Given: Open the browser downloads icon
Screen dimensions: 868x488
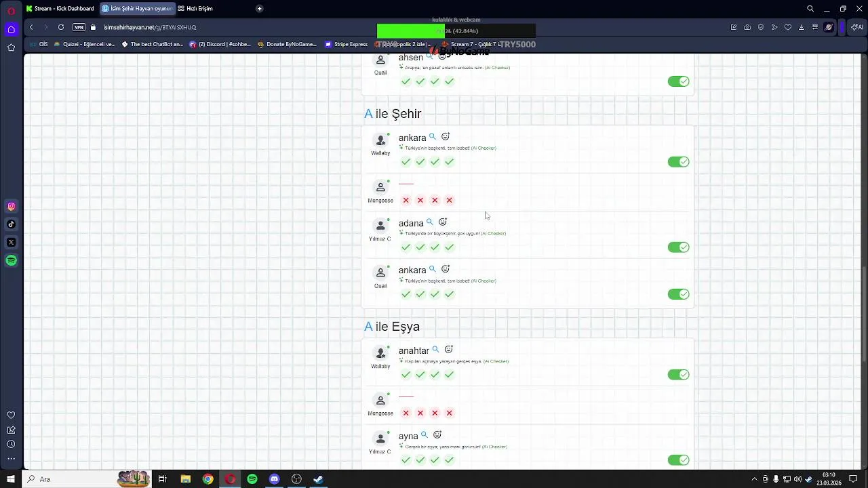Looking at the screenshot, I should 802,27.
